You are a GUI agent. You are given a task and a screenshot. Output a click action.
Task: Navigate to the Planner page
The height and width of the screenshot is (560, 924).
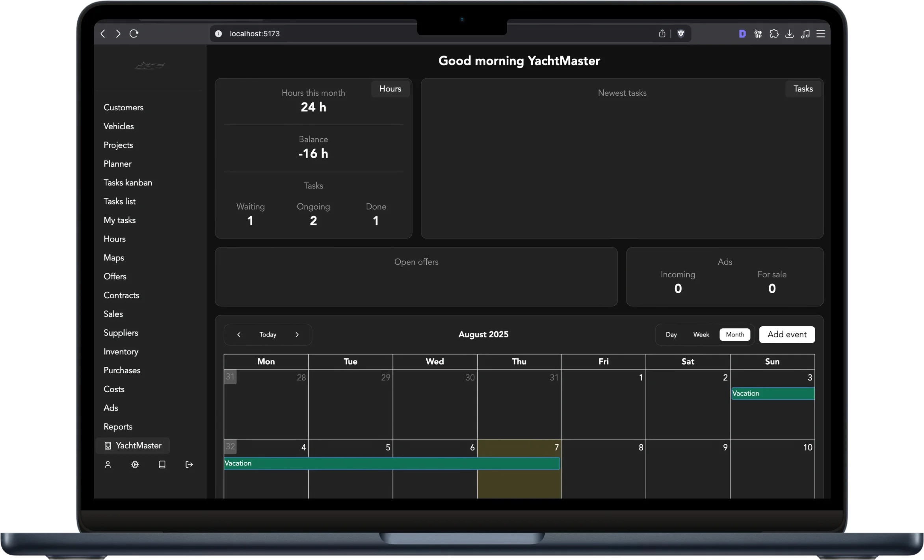pos(117,164)
